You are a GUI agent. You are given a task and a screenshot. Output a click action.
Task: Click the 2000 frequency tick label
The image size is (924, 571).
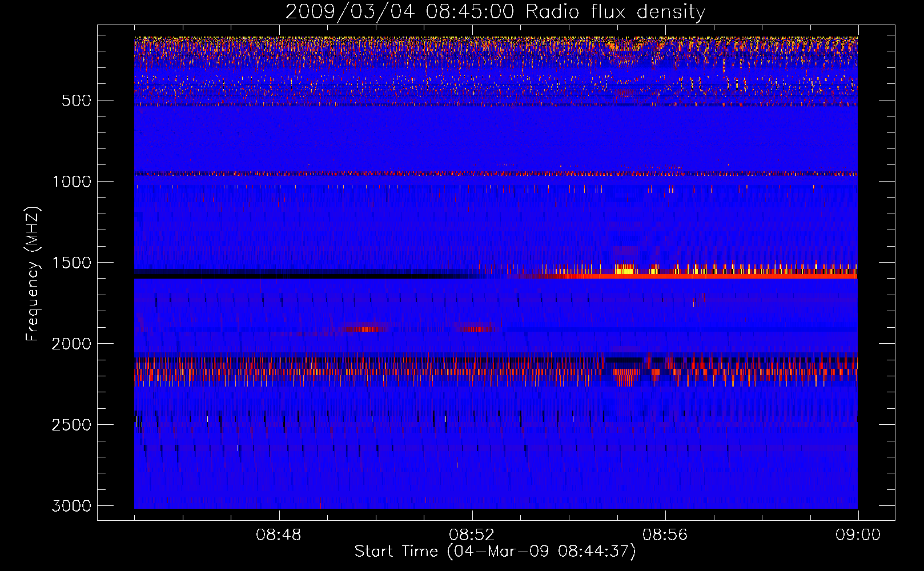[x=71, y=344]
